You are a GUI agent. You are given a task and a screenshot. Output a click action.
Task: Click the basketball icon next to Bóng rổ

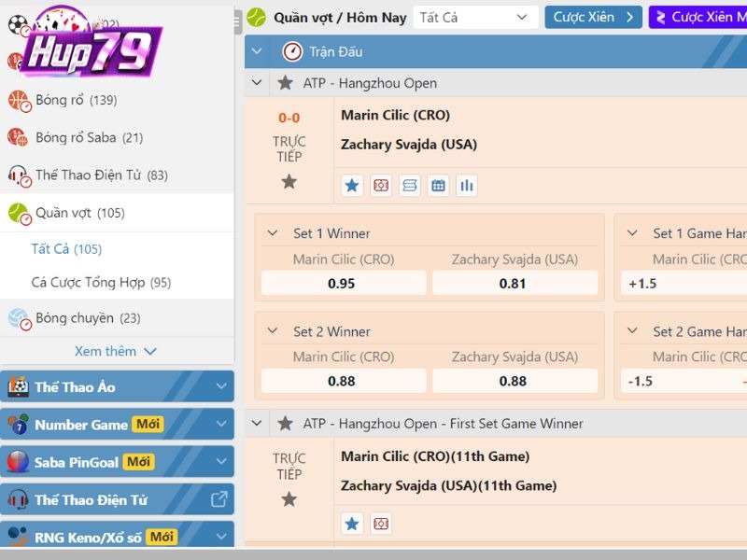click(19, 101)
